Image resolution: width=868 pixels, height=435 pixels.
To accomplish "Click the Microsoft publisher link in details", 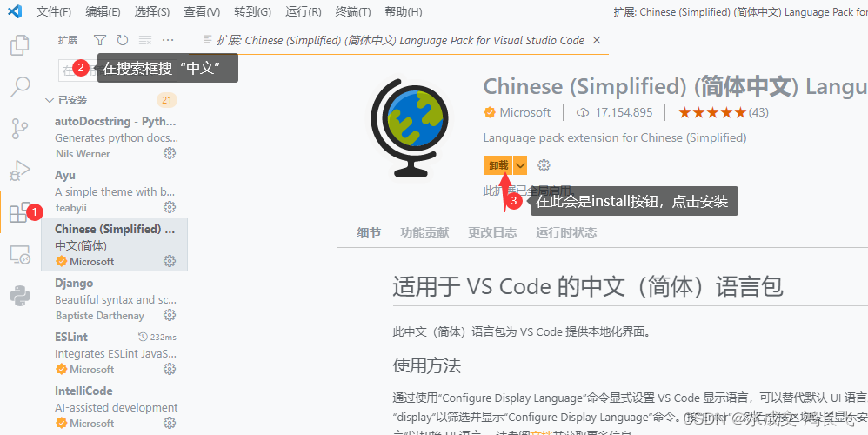I will pyautogui.click(x=524, y=113).
